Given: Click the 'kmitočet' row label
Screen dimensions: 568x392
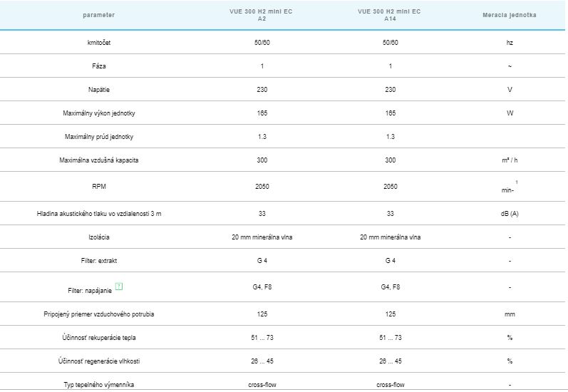Looking at the screenshot, I should click(x=98, y=43).
